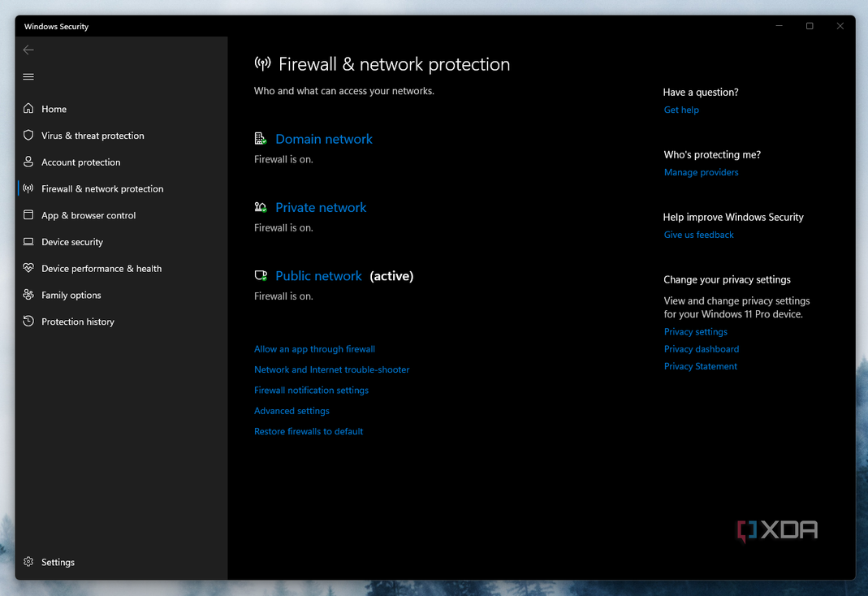
Task: Click the '(active)' label by Public network
Action: pyautogui.click(x=391, y=275)
